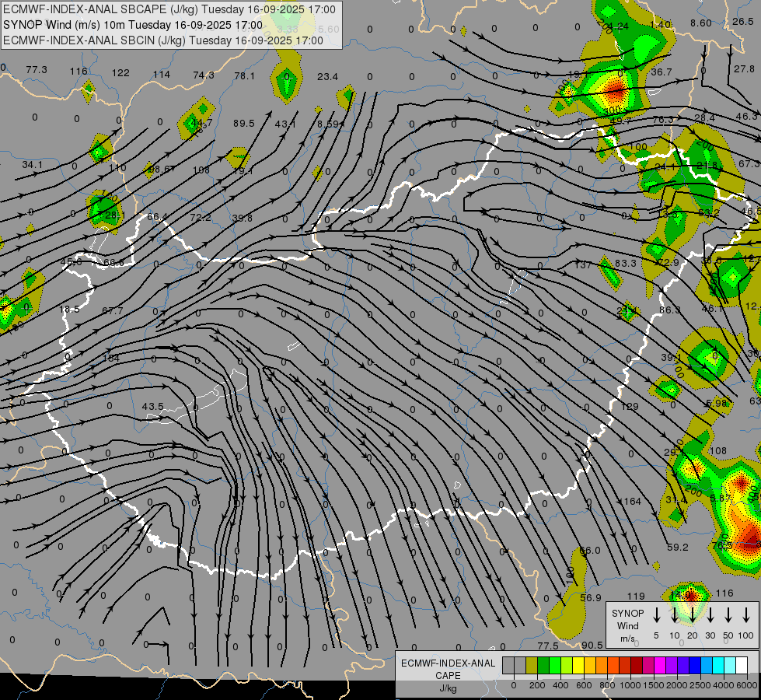Click the map value 76.3

tap(663, 119)
